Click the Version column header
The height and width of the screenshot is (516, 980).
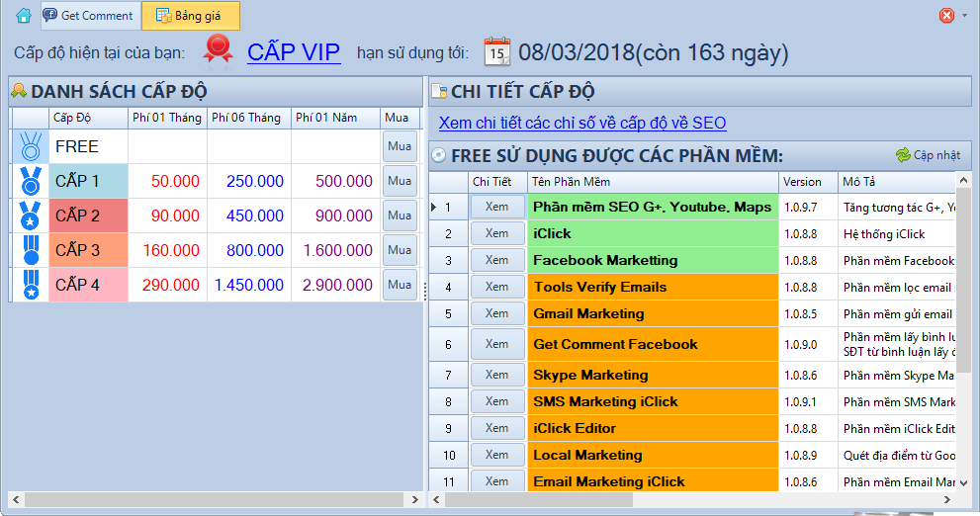coord(808,182)
